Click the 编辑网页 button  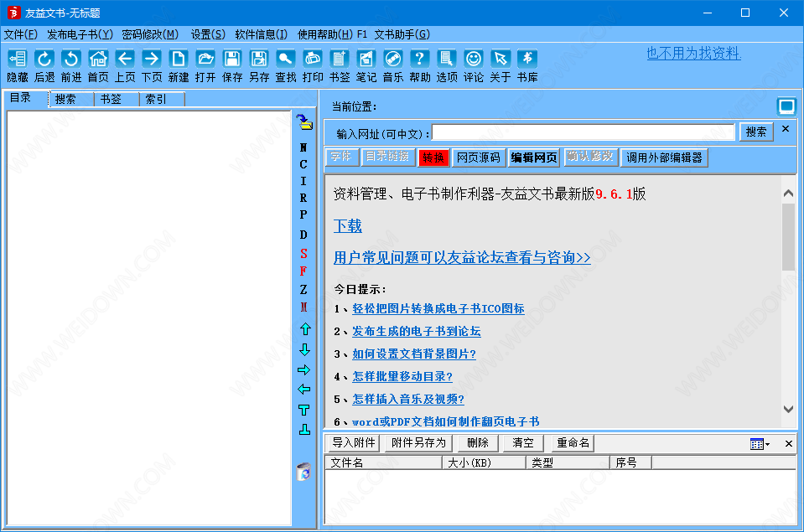coord(534,158)
